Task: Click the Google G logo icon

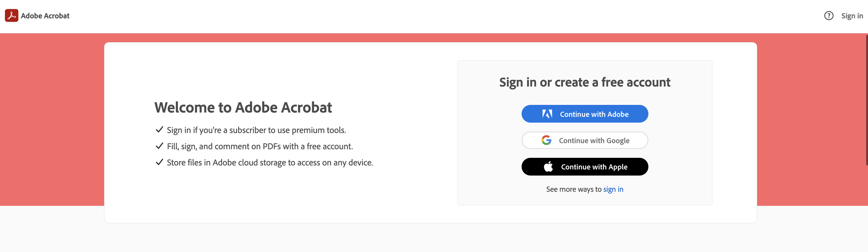Action: 546,140
